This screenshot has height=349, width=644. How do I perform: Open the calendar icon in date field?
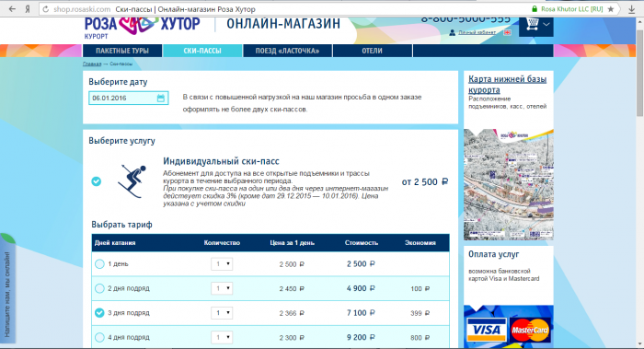tap(161, 98)
